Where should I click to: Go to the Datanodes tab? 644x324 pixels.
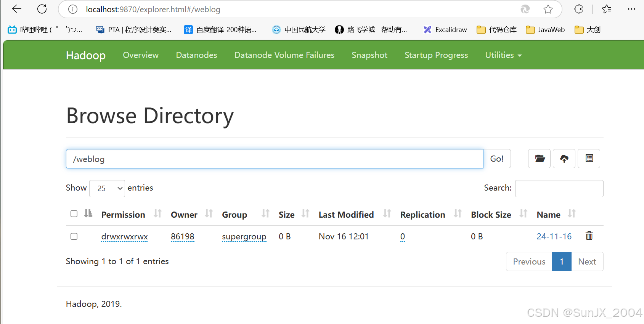pos(196,55)
